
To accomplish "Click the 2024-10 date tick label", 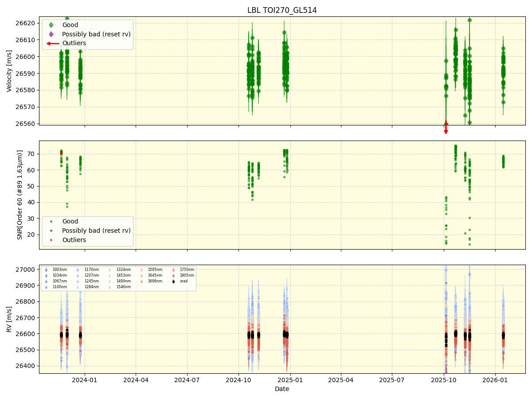I will (x=239, y=380).
